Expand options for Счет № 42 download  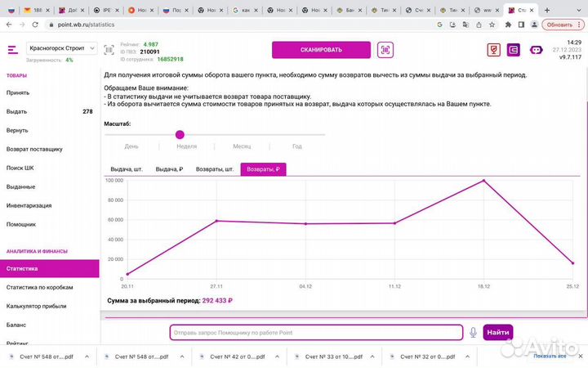click(x=277, y=357)
